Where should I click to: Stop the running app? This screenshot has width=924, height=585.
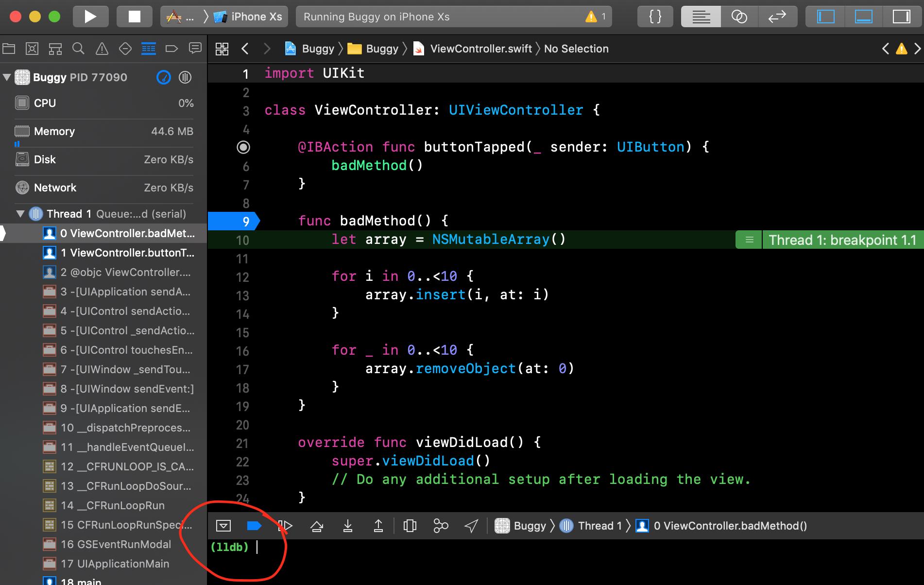point(134,17)
